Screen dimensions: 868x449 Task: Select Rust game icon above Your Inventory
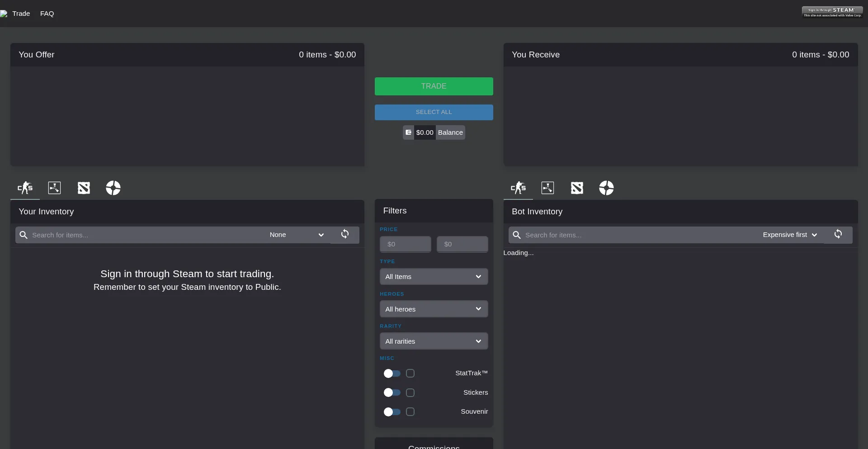click(x=54, y=188)
